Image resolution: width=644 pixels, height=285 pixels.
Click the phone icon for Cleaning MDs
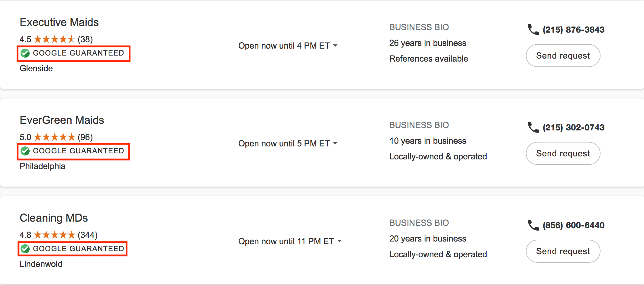tap(533, 225)
